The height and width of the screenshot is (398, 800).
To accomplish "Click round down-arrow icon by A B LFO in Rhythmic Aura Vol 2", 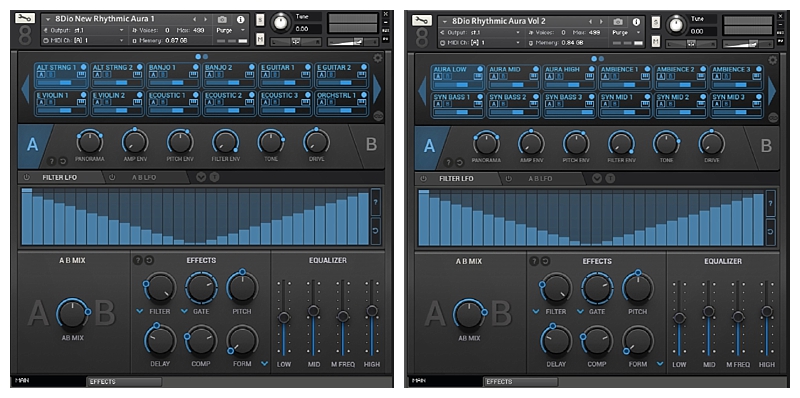I will click(x=597, y=179).
